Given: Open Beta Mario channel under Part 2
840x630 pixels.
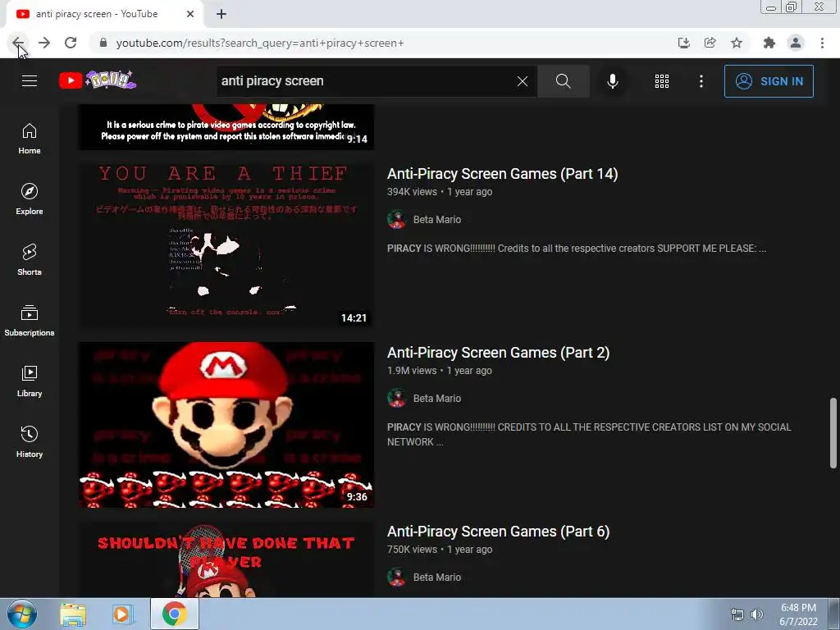Looking at the screenshot, I should (x=437, y=399).
